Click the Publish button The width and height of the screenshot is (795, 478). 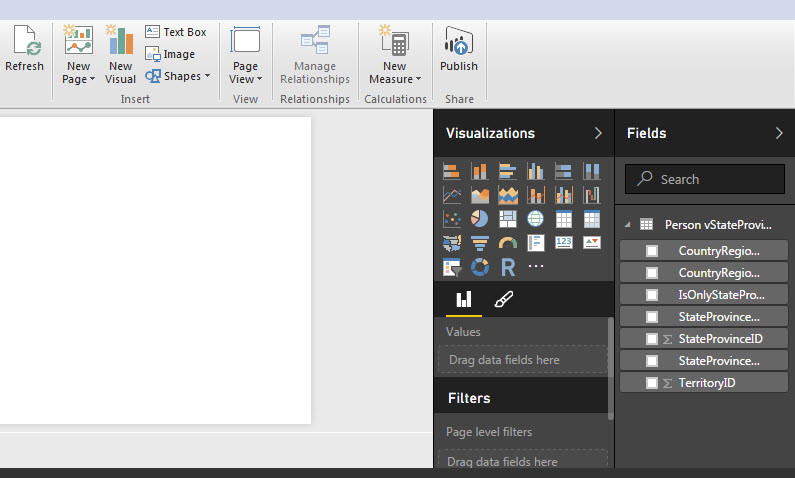click(x=459, y=49)
